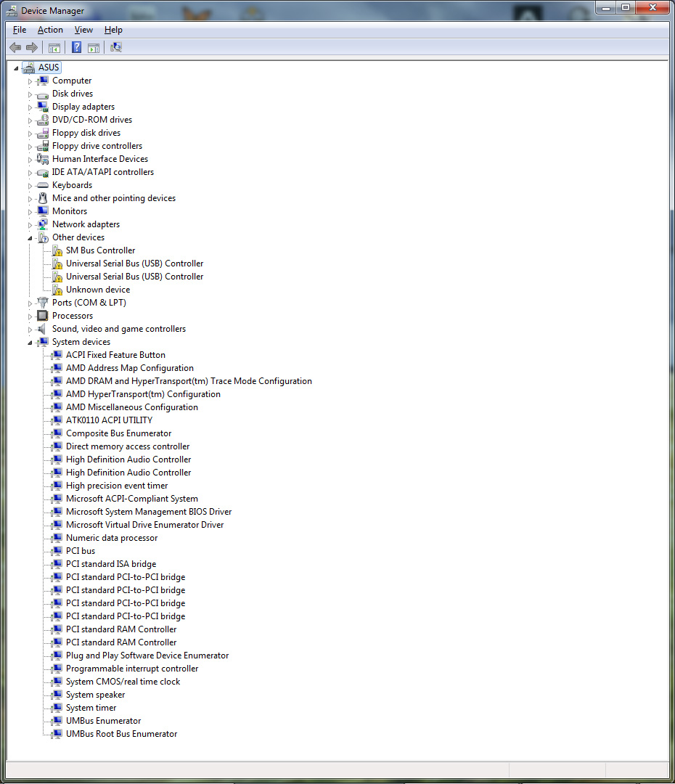Open the View menu
Viewport: 675px width, 784px height.
(83, 30)
